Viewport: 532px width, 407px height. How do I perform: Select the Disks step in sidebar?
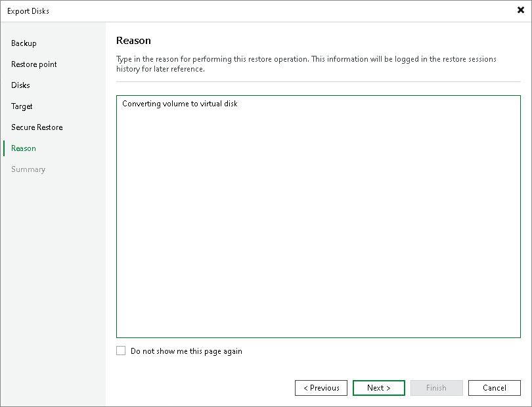(x=20, y=85)
